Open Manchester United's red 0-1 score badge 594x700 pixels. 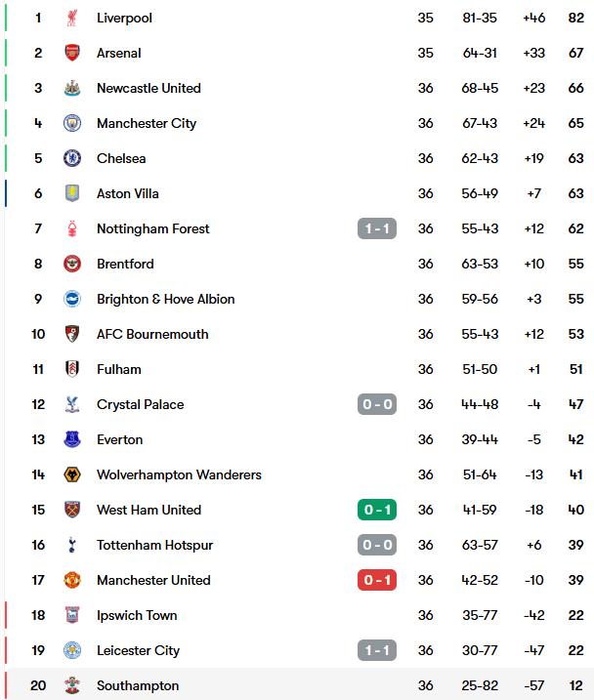[377, 580]
